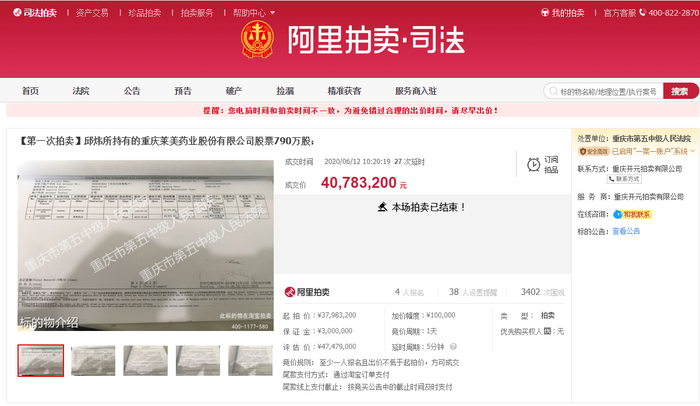The width and height of the screenshot is (700, 406).
Task: Expand the 一案一账户 system chevron
Action: point(692,151)
